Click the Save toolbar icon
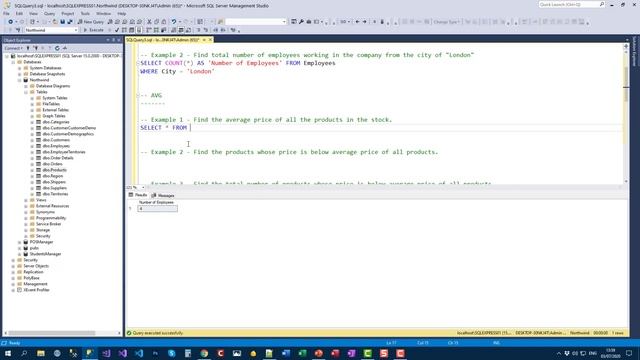The height and width of the screenshot is (360, 640). click(x=62, y=22)
